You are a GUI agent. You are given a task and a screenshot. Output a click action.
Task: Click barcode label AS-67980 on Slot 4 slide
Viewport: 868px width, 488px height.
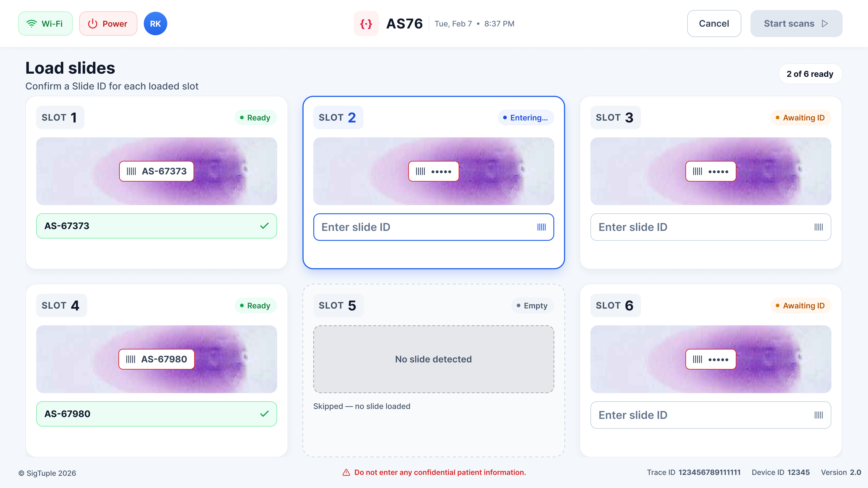(x=157, y=359)
